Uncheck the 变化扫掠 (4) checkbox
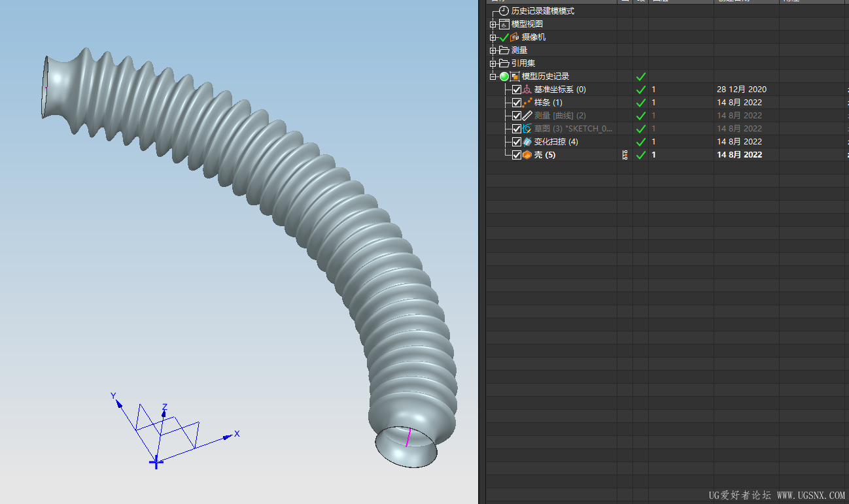Viewport: 849px width, 504px height. pos(517,142)
